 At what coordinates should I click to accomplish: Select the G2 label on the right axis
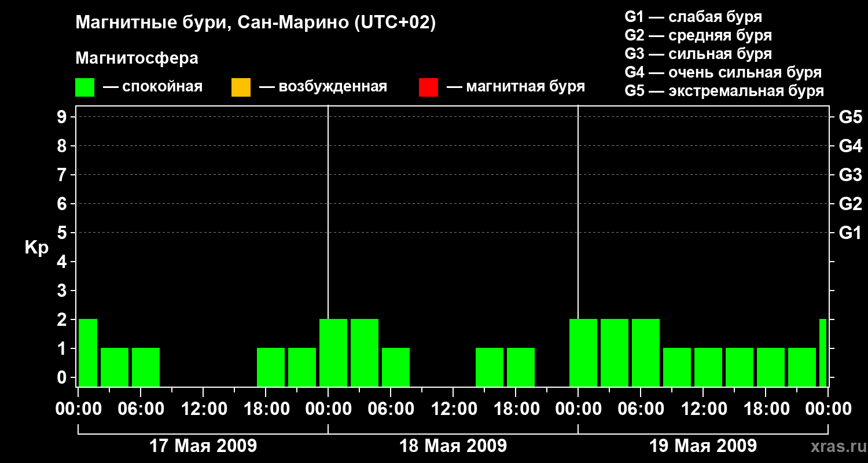click(850, 204)
